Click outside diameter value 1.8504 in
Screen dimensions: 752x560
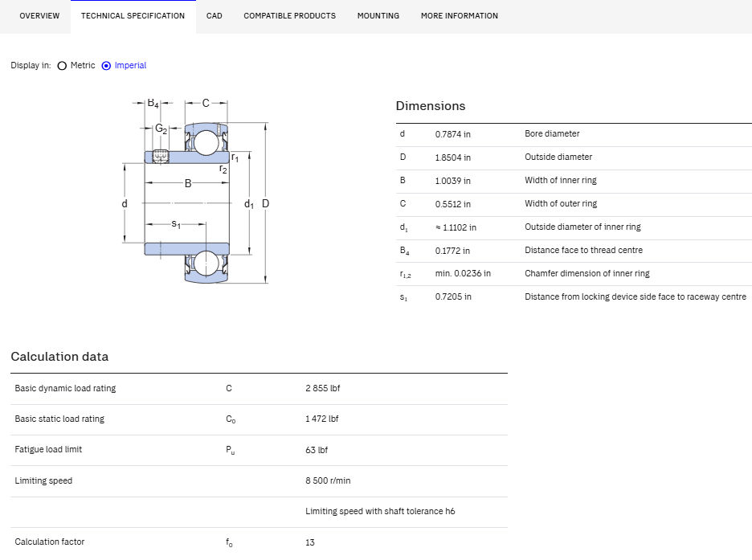[x=453, y=157]
